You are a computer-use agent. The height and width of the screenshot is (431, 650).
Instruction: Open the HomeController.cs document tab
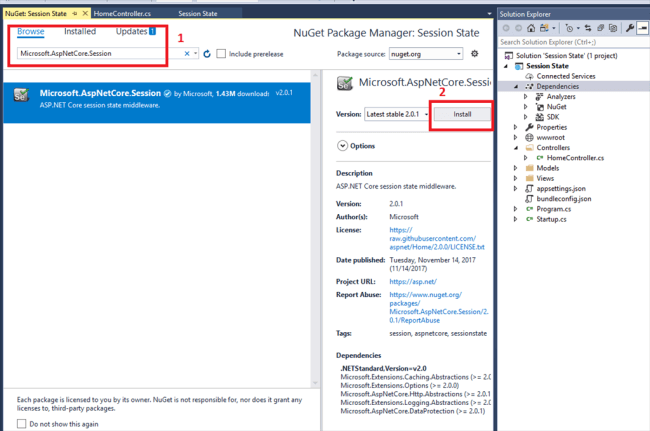tap(122, 14)
